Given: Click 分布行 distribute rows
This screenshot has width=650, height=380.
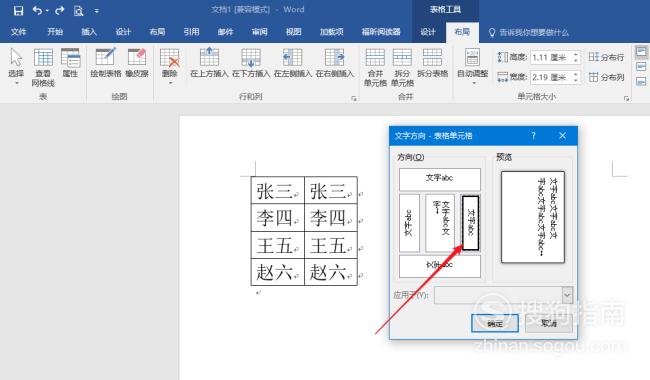Looking at the screenshot, I should [x=606, y=57].
